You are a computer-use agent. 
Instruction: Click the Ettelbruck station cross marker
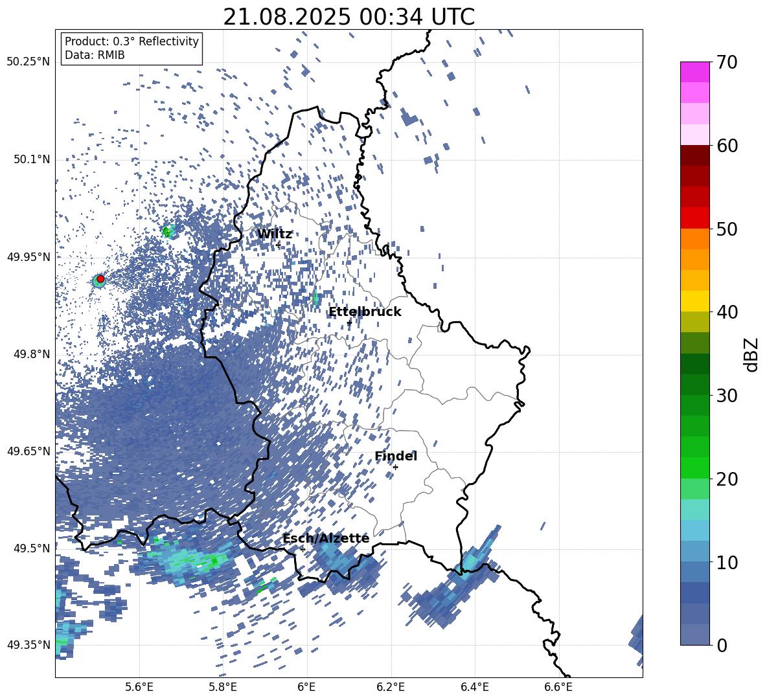349,322
